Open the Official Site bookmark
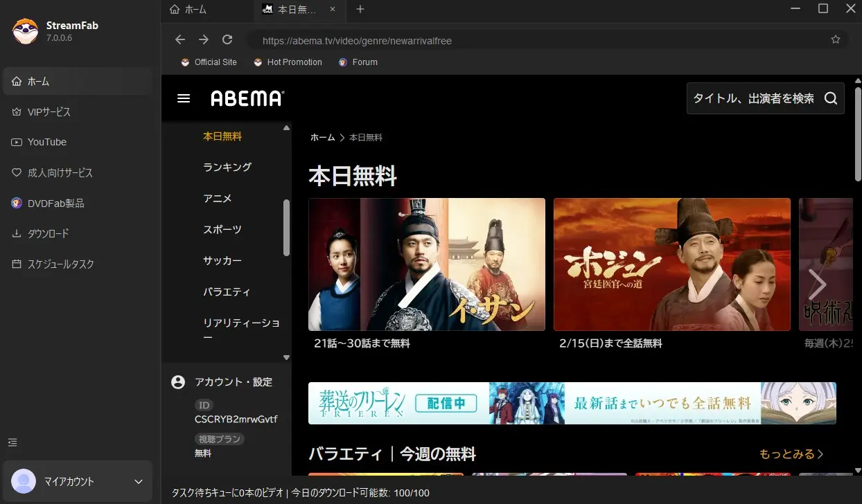862x504 pixels. [x=209, y=62]
